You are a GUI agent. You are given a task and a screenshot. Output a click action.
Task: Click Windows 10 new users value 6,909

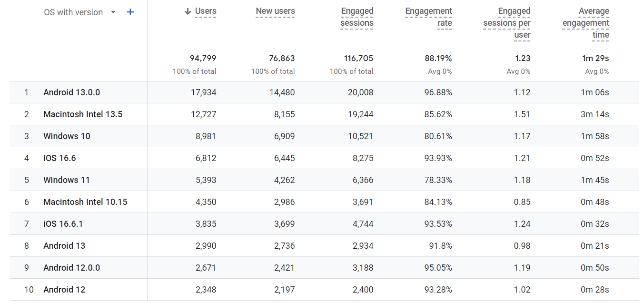[284, 136]
